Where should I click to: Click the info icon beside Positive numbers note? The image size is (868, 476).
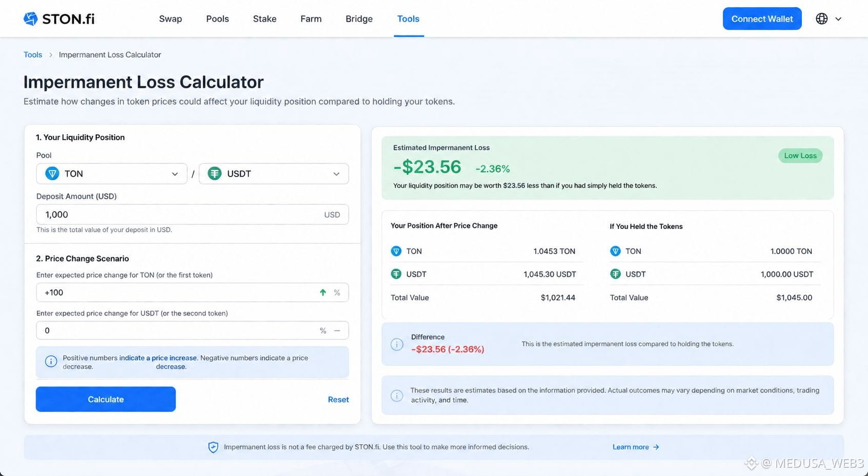[x=51, y=361]
